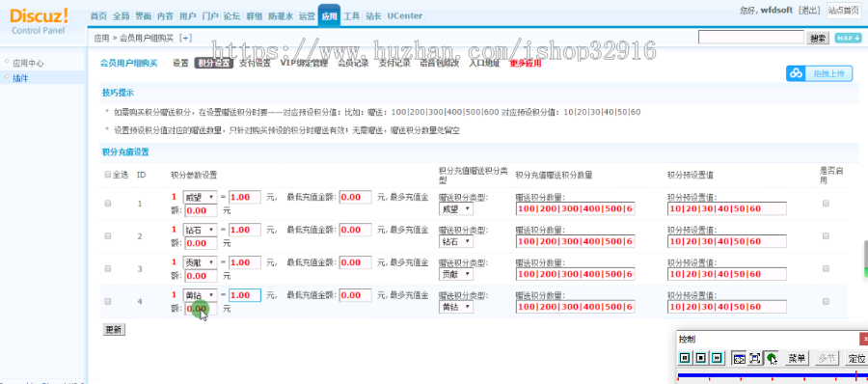Enable the 是否启用 checkbox for row 2

[x=826, y=236]
